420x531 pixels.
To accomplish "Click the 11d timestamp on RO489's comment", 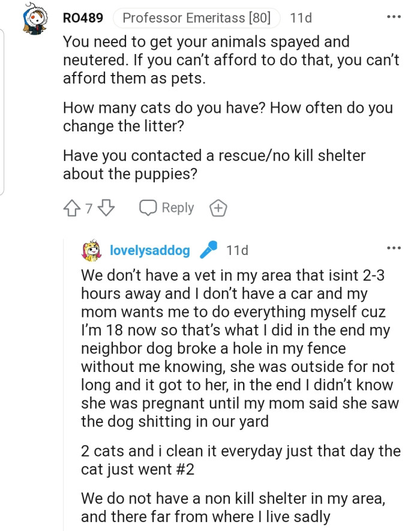I will pos(301,18).
